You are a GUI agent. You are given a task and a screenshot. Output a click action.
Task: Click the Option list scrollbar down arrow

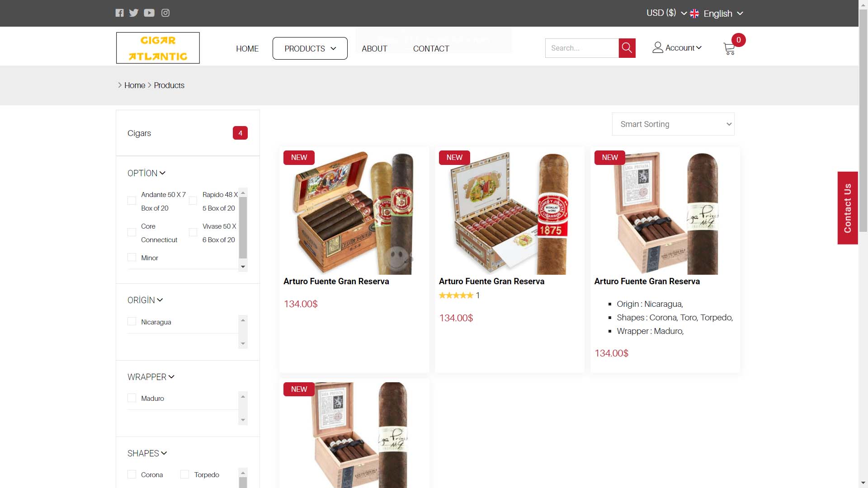(x=243, y=267)
